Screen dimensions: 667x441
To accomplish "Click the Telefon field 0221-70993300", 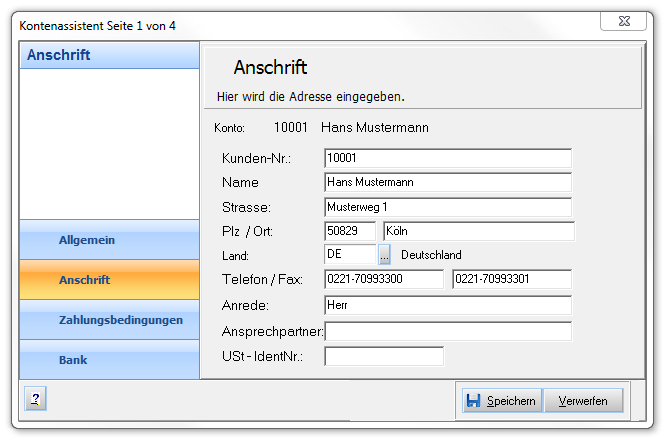I will click(x=383, y=279).
